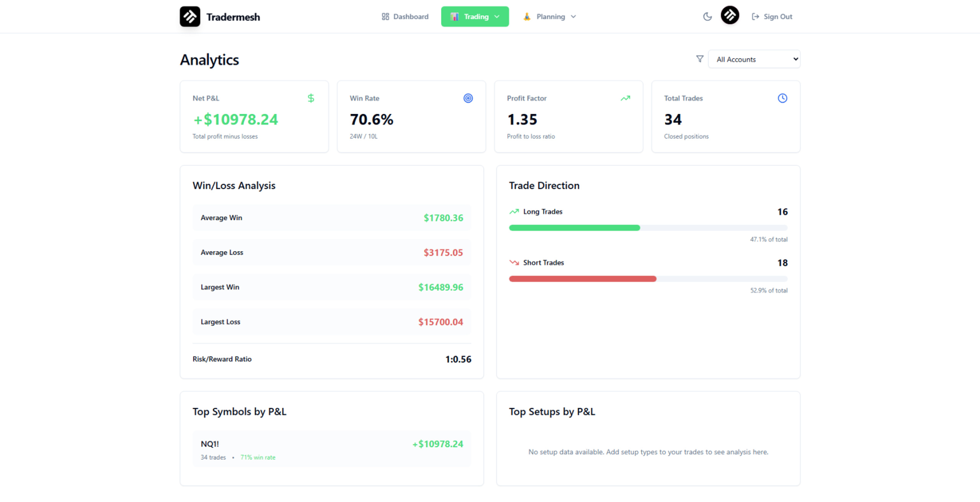Click the Sign Out arrow icon

pyautogui.click(x=755, y=16)
